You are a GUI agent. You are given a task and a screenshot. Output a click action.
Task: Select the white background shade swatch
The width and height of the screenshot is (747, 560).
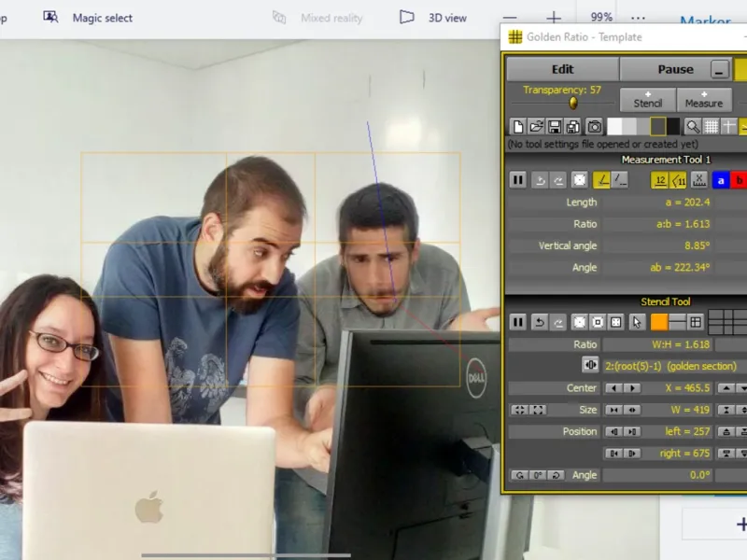(x=614, y=127)
